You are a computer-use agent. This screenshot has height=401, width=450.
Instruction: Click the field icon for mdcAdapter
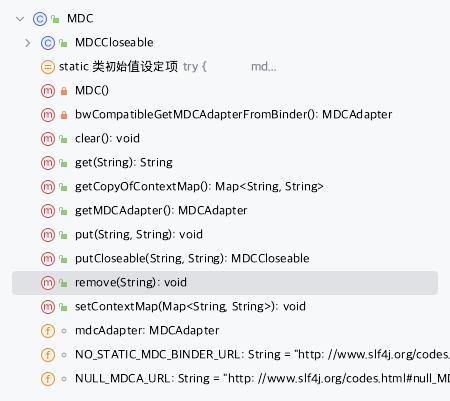pos(48,331)
